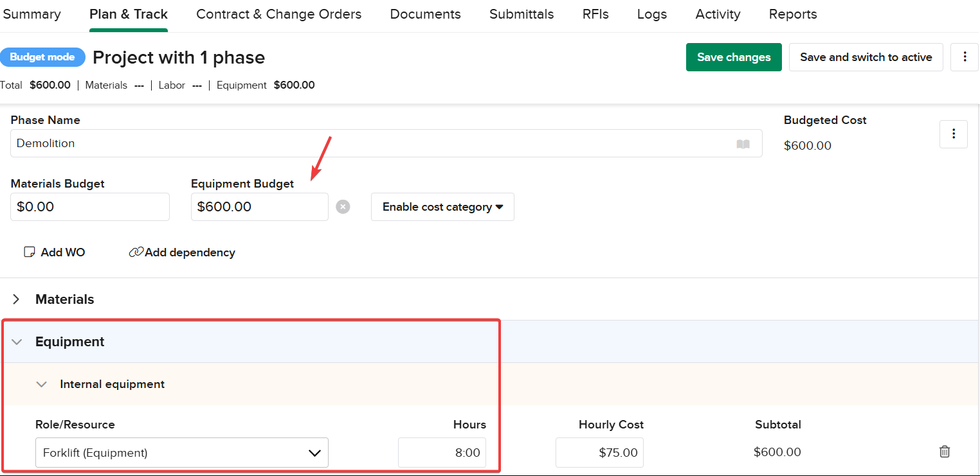The image size is (980, 476).
Task: Click the book icon in Phase Name field
Action: (743, 144)
